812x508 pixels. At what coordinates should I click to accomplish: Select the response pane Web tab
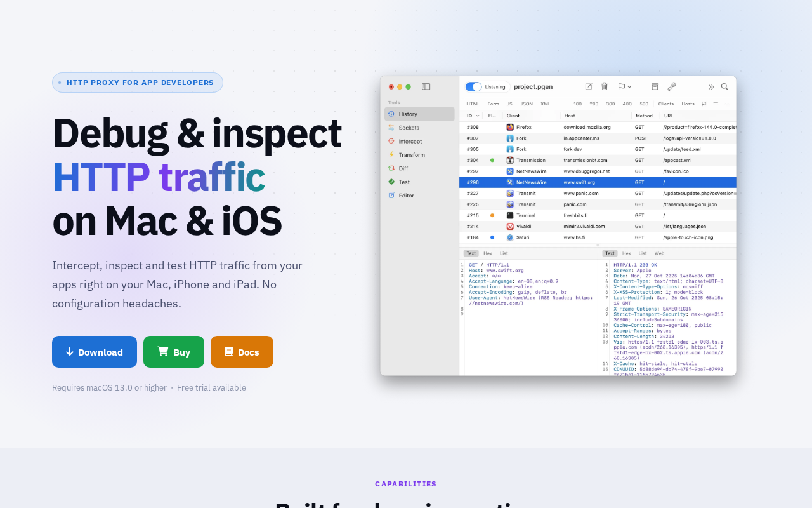click(660, 253)
